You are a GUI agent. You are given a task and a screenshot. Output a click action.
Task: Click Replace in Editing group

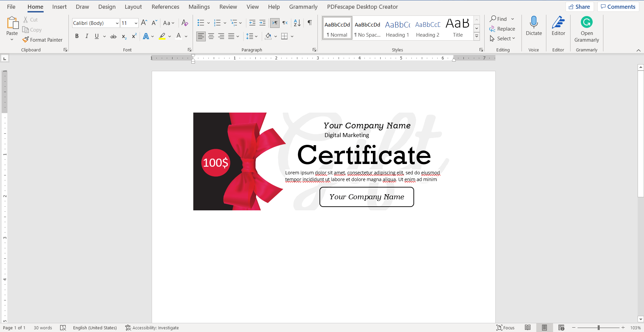tap(502, 29)
